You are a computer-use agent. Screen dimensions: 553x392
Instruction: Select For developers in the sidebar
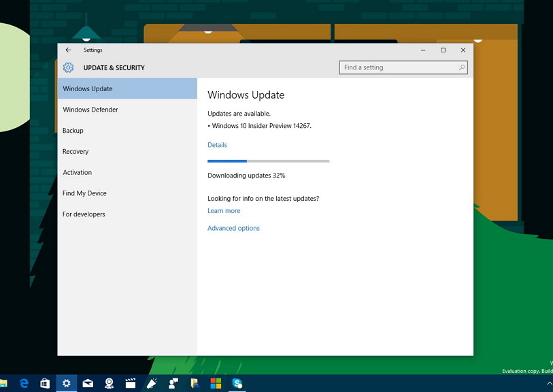tap(84, 214)
